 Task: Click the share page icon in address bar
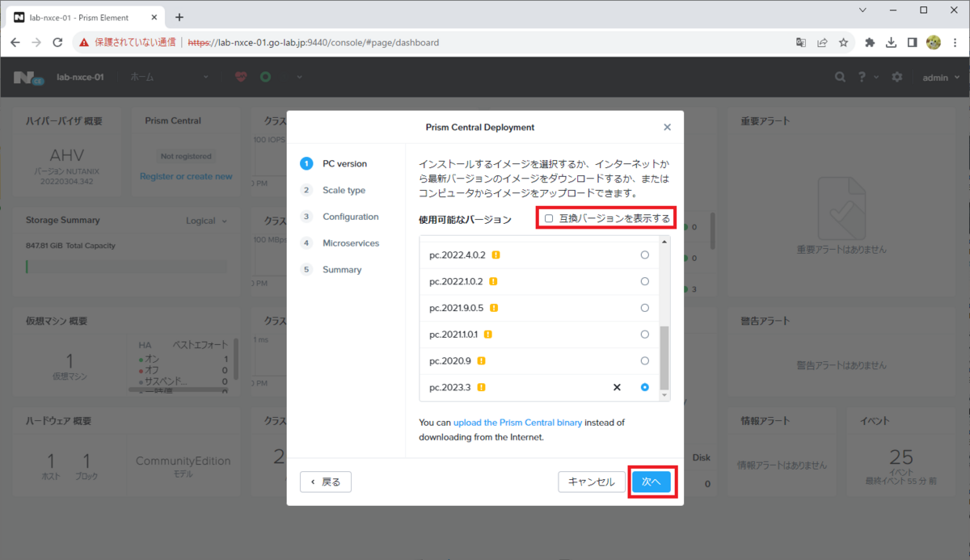822,42
